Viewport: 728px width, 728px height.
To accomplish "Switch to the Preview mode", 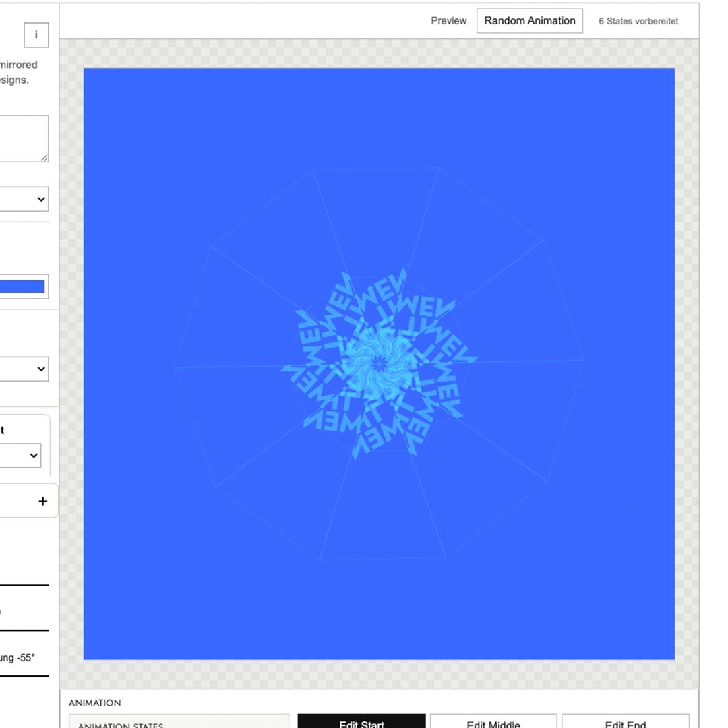I will (448, 21).
